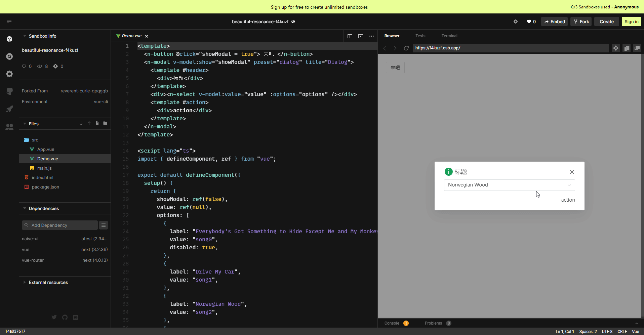This screenshot has height=335, width=644.
Task: Click the Twitter icon at sidebar bottom
Action: (x=54, y=317)
